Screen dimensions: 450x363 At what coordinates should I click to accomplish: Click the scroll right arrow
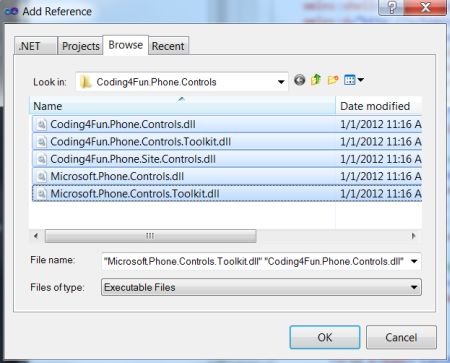413,236
